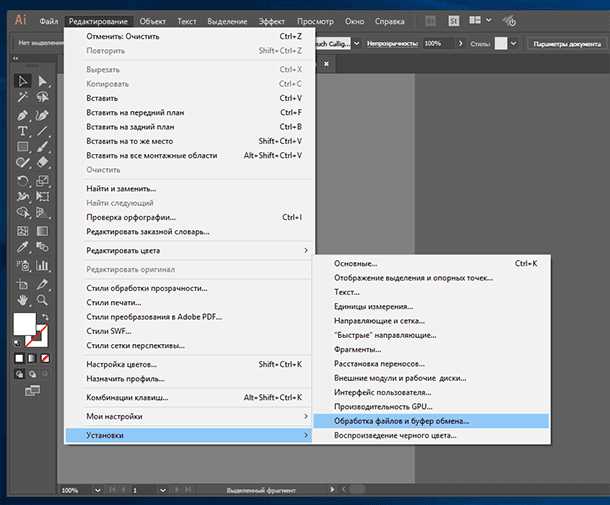Select the Scale tool
This screenshot has width=610, height=505.
coord(42,181)
